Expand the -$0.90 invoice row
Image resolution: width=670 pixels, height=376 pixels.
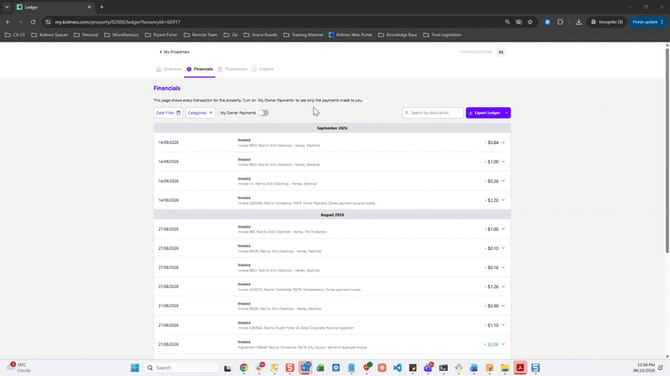[503, 306]
